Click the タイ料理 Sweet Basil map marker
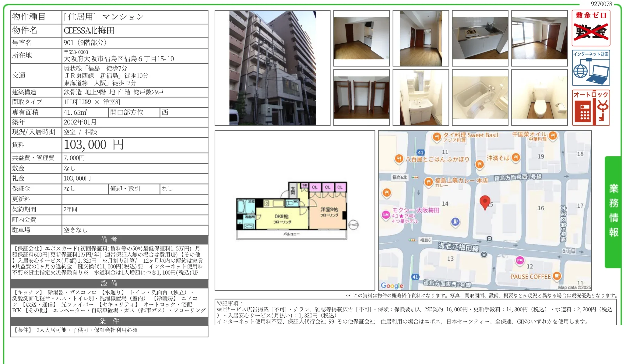This screenshot has width=626, height=364. tap(437, 137)
